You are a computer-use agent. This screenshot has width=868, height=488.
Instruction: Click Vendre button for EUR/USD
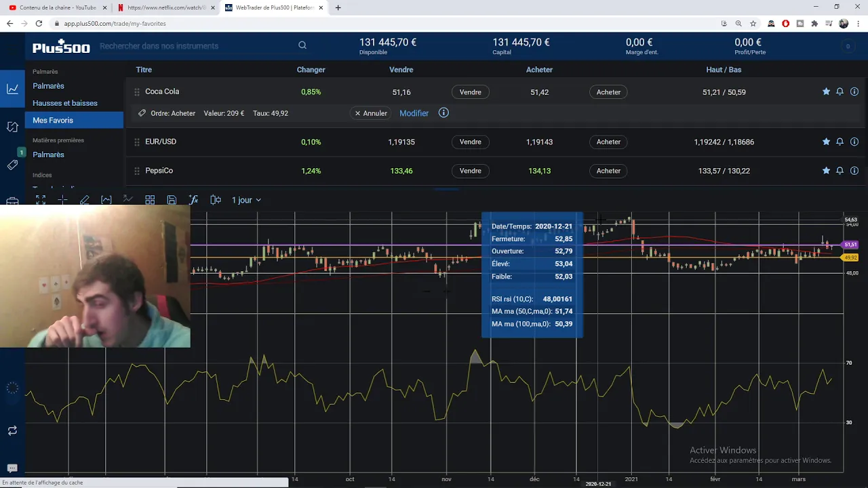(x=471, y=142)
